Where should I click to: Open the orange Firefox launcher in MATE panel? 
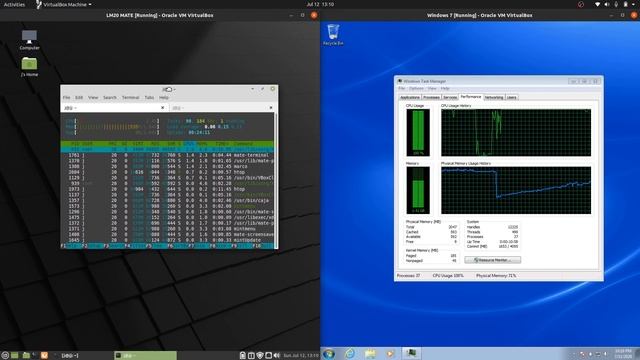(x=44, y=356)
